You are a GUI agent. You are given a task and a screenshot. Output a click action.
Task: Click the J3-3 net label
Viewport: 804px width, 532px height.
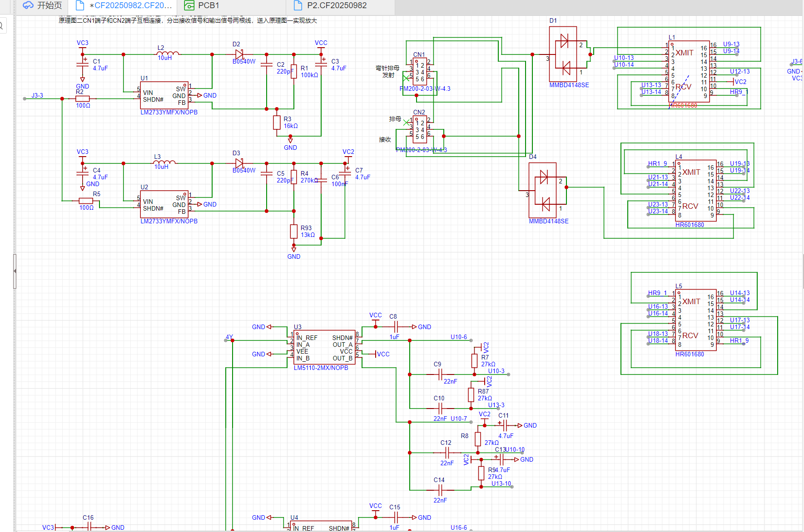click(x=37, y=96)
